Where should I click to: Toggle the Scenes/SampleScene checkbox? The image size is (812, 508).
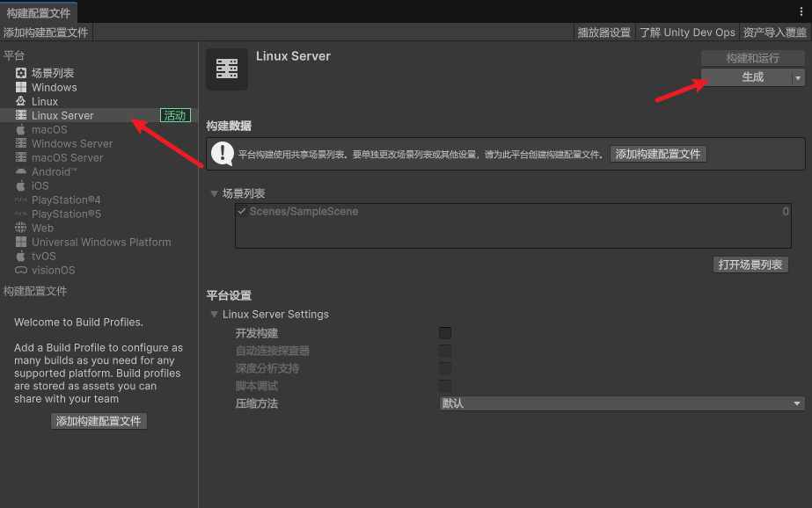pos(242,211)
